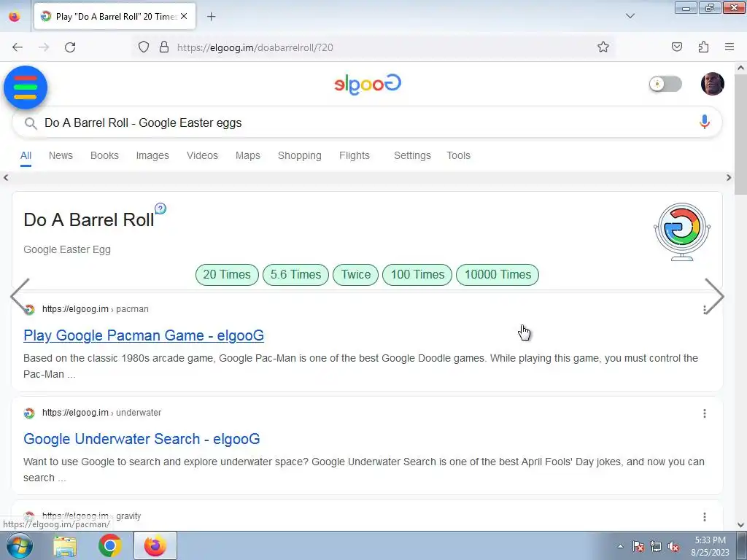Open Play Google Pacman Game link

(144, 335)
